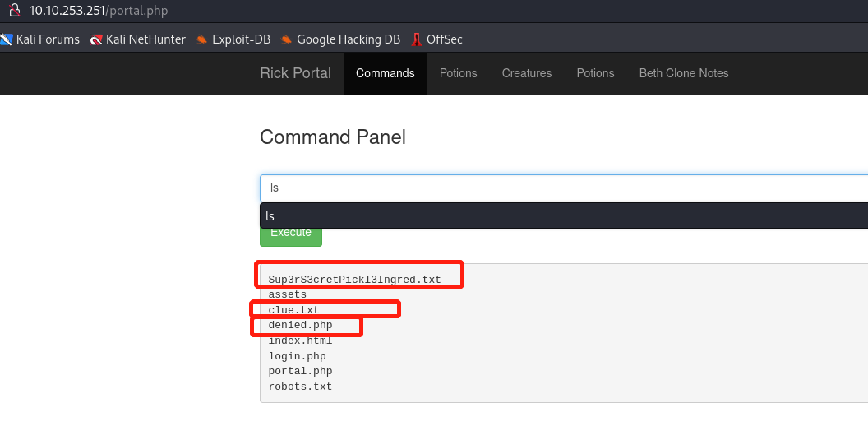Click Sup3rS3cretPickl3Ingred.txt in the output
The width and height of the screenshot is (868, 431).
[354, 280]
